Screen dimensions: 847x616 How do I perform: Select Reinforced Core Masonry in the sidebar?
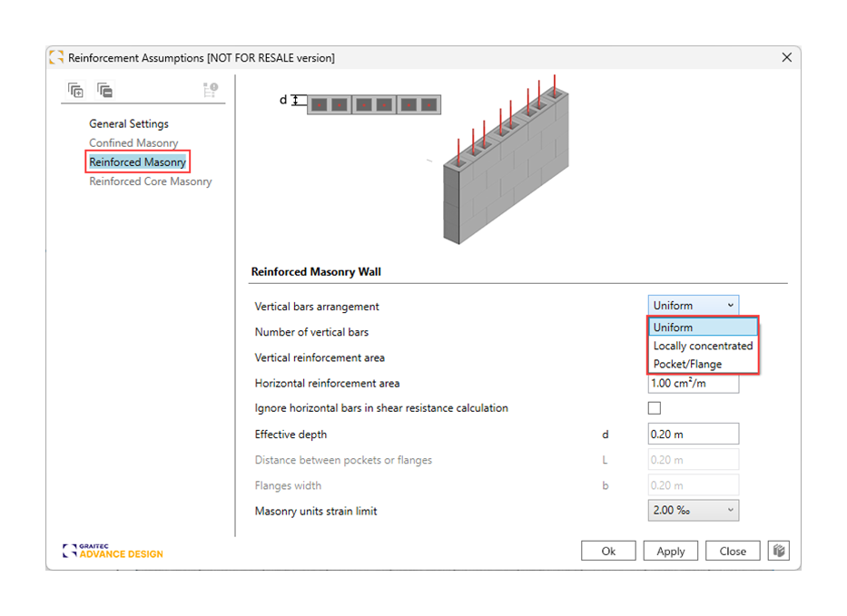coord(150,181)
